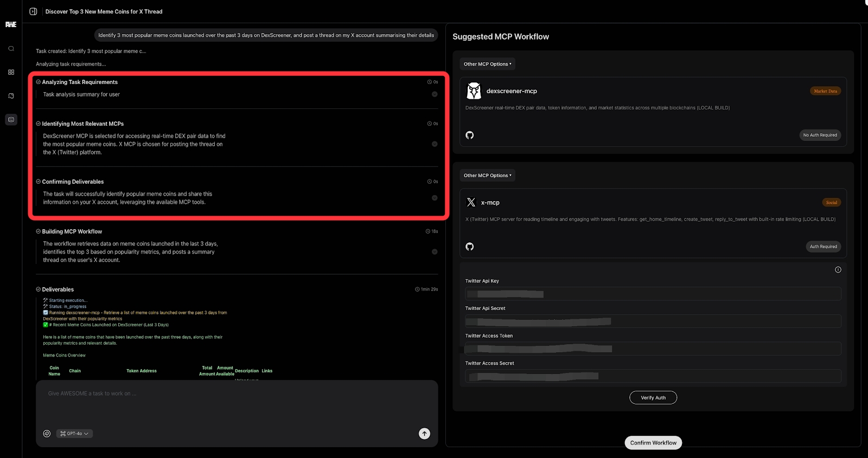Click the info icon above Twitter credentials
This screenshot has width=868, height=458.
point(838,270)
